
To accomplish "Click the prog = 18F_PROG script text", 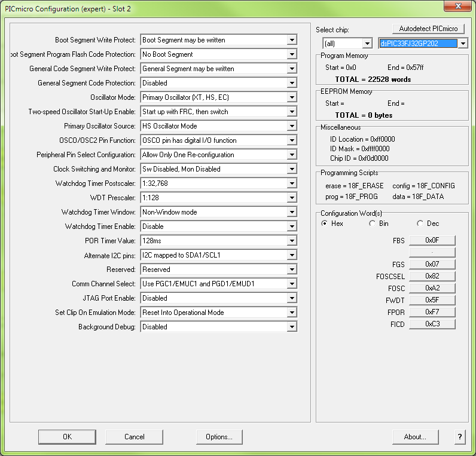I will tap(352, 197).
